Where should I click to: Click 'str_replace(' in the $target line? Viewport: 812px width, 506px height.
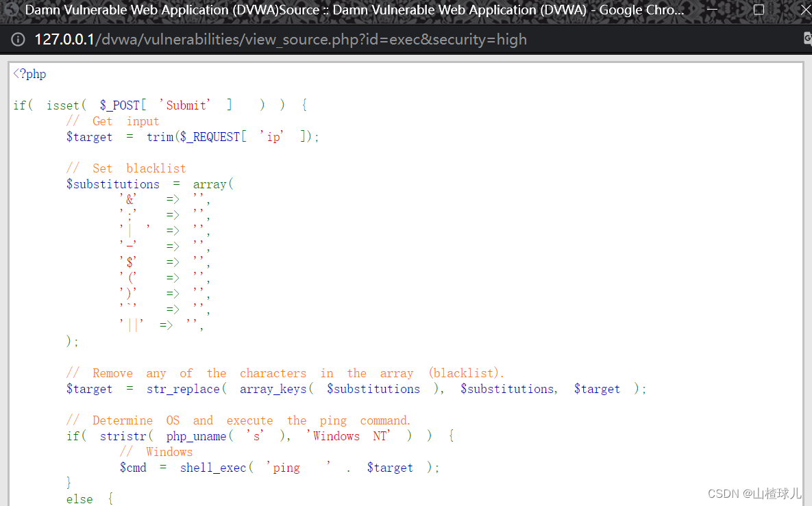[186, 388]
